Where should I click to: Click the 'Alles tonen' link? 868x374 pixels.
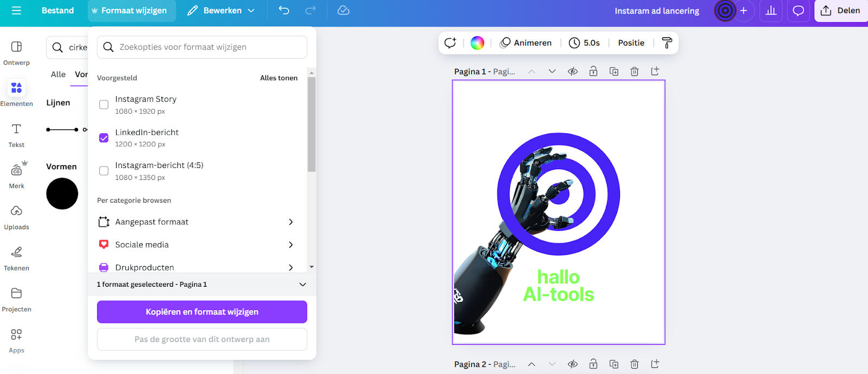pyautogui.click(x=279, y=78)
